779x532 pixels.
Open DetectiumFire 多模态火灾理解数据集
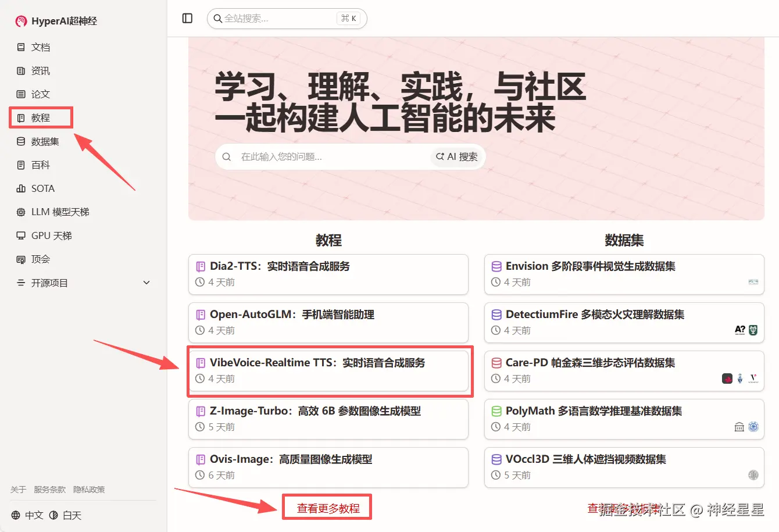coord(624,323)
